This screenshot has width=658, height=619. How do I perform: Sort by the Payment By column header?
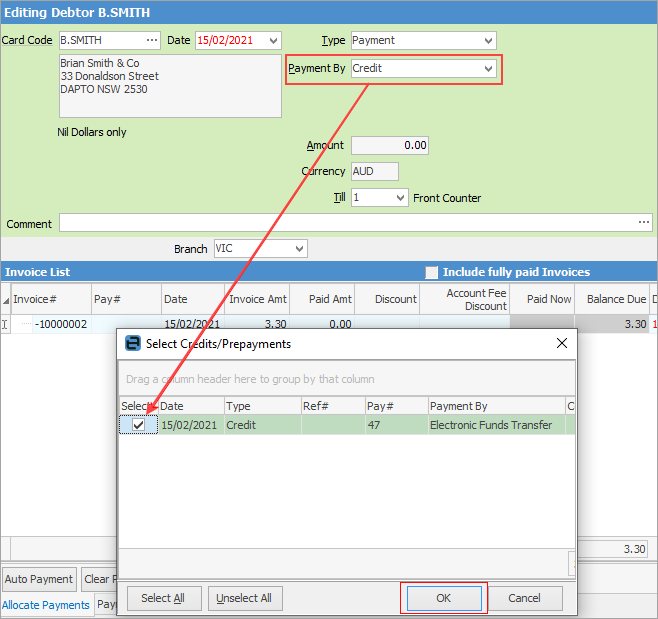click(495, 406)
